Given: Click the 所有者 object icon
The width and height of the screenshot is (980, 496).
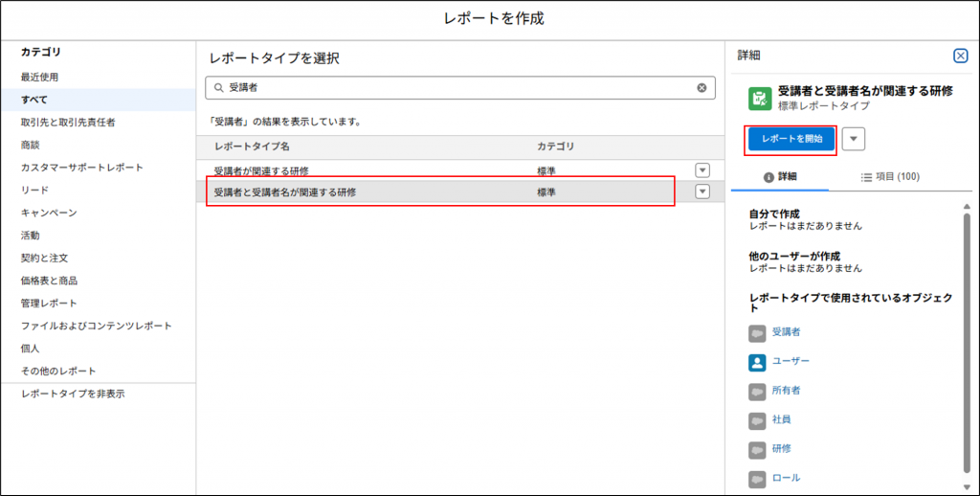Looking at the screenshot, I should [758, 391].
